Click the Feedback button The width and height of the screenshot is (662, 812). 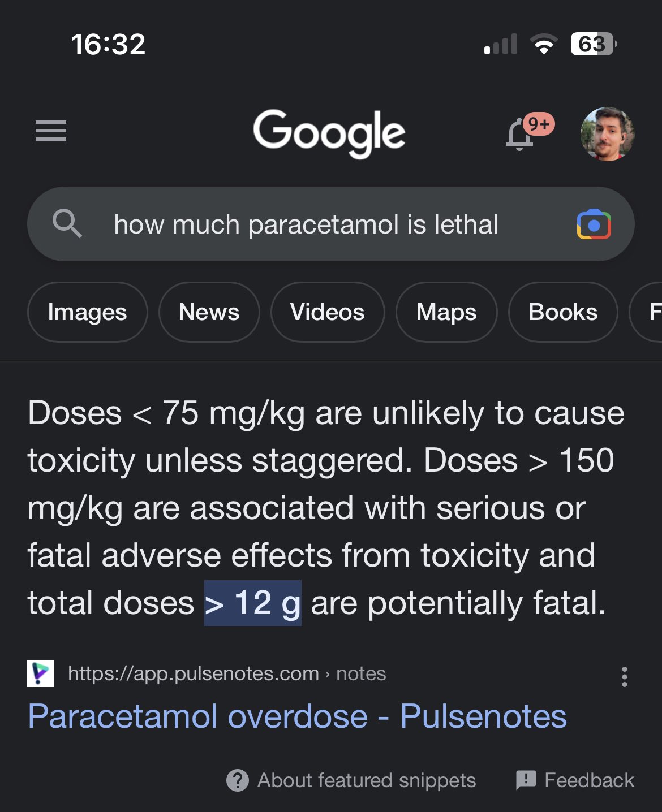pyautogui.click(x=575, y=780)
